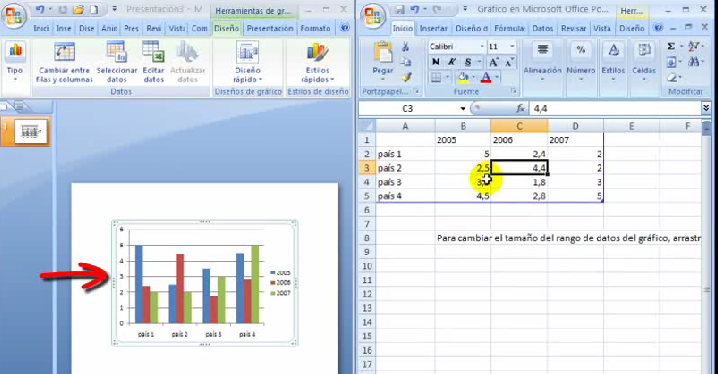Click the Tipo chart type button
Screen dimensions: 718x374
pos(15,62)
